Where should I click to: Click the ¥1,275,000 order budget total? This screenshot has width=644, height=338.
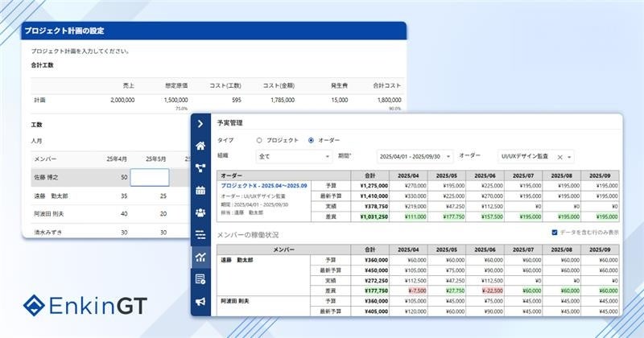coord(374,186)
